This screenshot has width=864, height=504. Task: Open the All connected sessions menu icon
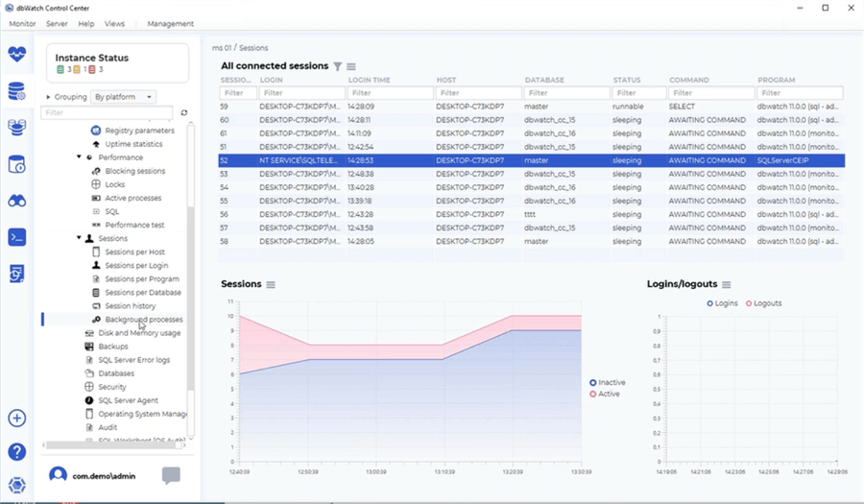[351, 66]
